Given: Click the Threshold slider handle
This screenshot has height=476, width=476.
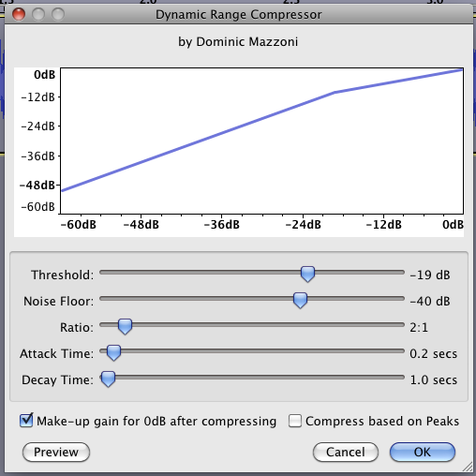Looking at the screenshot, I should (x=307, y=275).
